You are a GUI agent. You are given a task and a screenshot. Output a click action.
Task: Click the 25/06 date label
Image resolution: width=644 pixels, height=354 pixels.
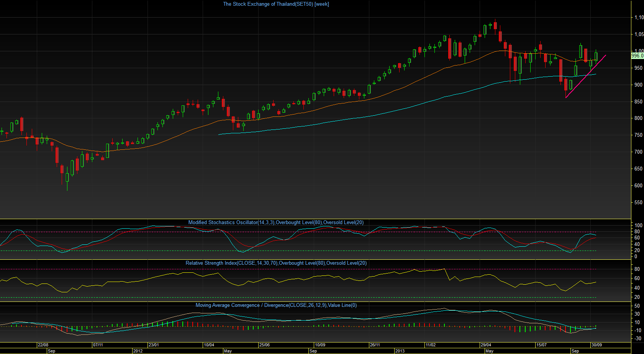(x=264, y=345)
